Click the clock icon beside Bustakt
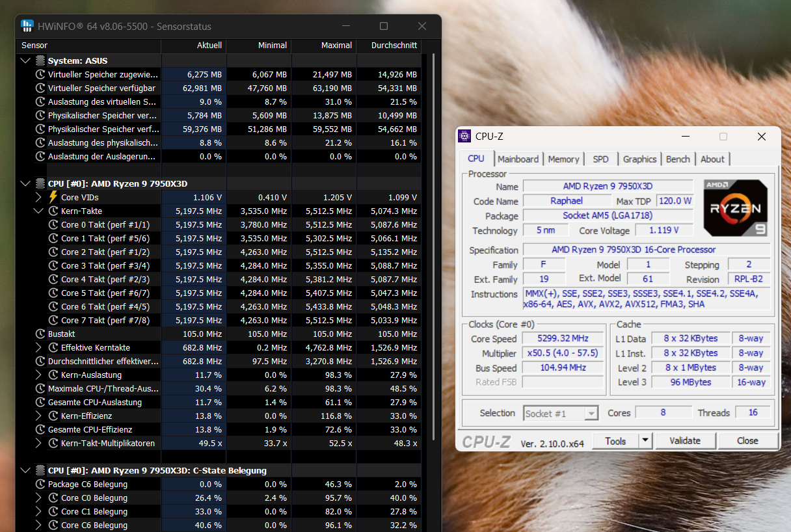The image size is (791, 532). (x=40, y=334)
